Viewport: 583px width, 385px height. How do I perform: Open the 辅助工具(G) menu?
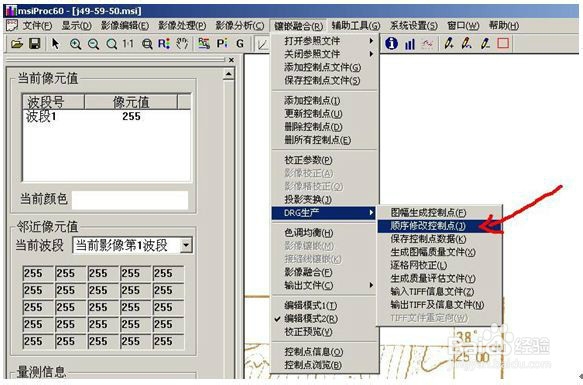tap(356, 26)
